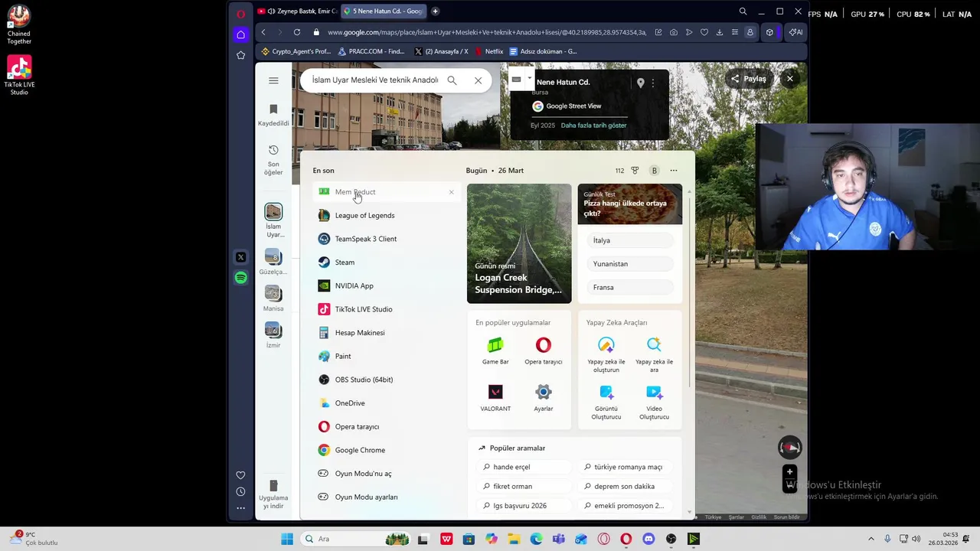Screen dimensions: 980x551
Task: Open Chained Together desktop shortcut
Action: 19,25
